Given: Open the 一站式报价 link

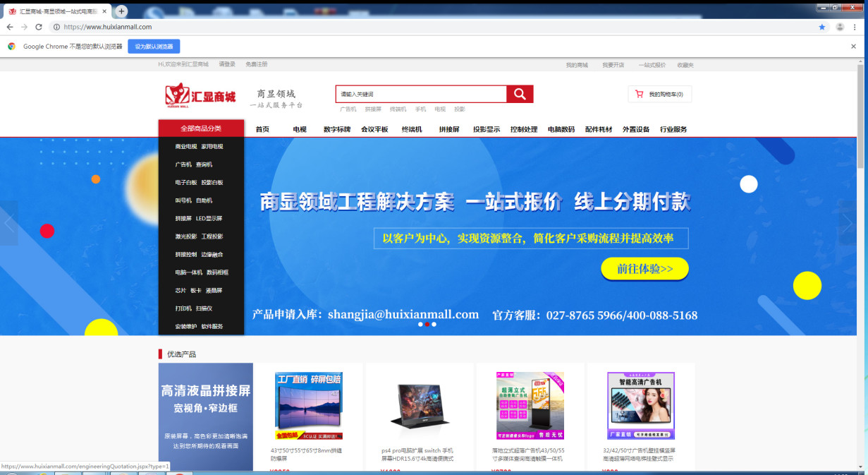Looking at the screenshot, I should point(652,65).
